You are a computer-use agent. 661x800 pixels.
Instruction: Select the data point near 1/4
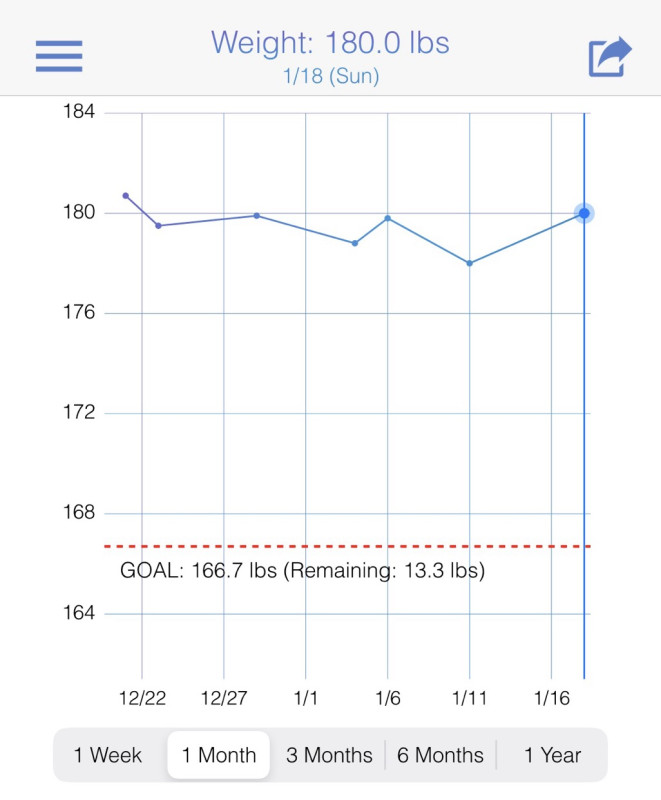point(355,243)
